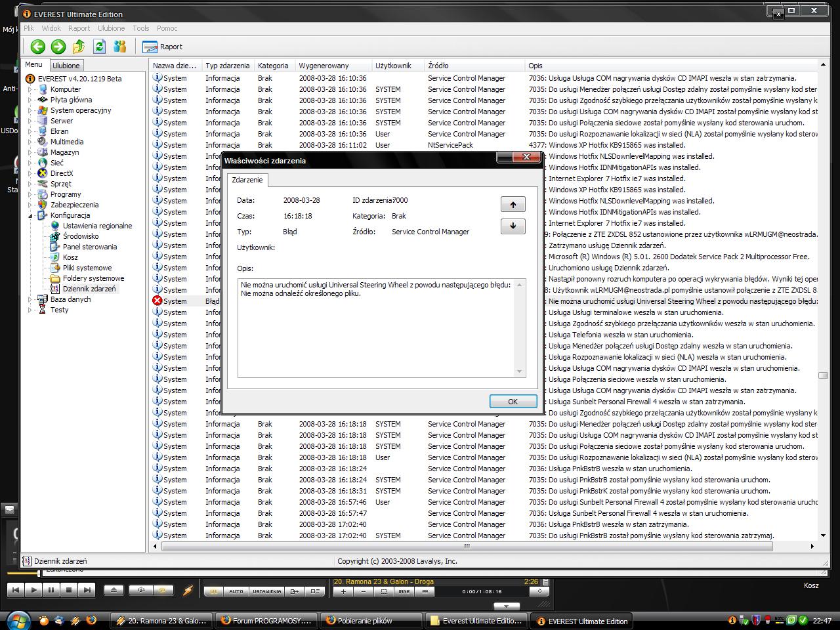Expand the Baza danych node
Viewport: 840px width, 630px height.
pyautogui.click(x=30, y=299)
